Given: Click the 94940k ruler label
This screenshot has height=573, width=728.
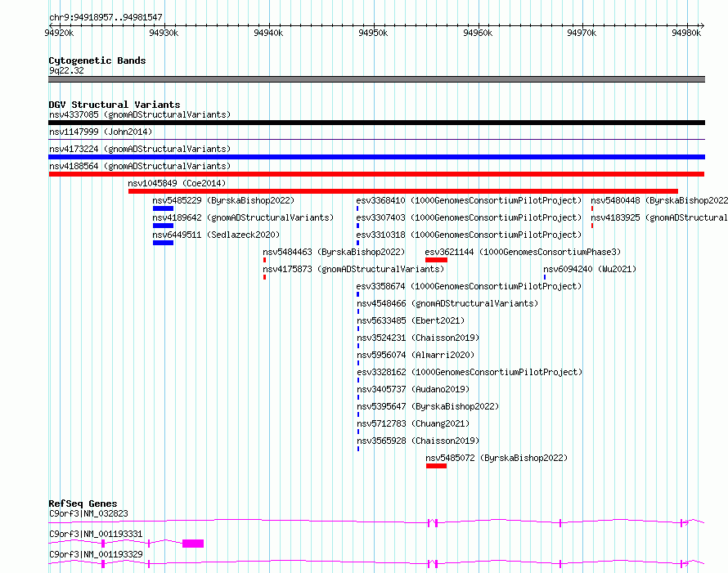Looking at the screenshot, I should pyautogui.click(x=268, y=33).
